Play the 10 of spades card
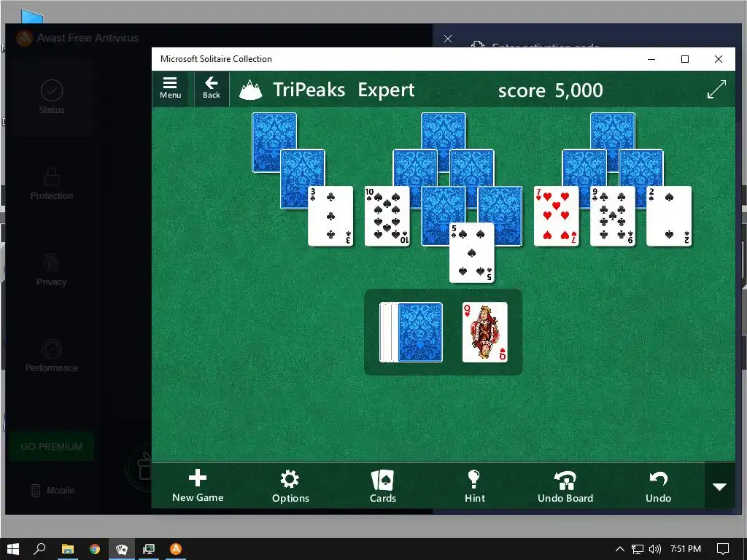This screenshot has width=747, height=560. pos(387,216)
